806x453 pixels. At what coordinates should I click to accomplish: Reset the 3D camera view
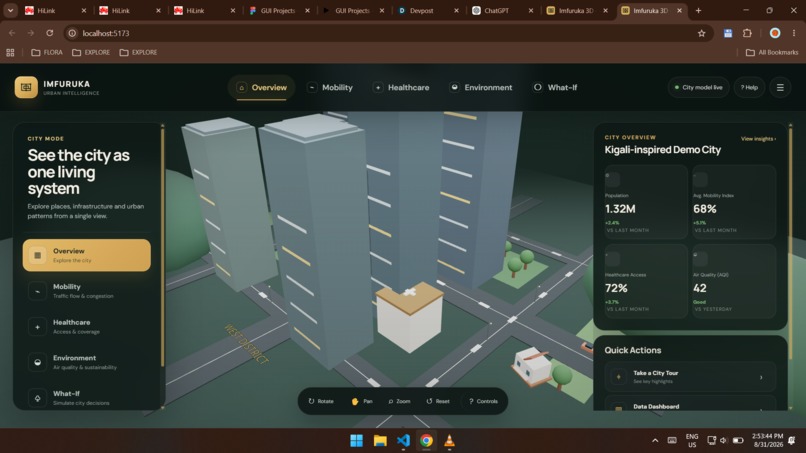[438, 401]
